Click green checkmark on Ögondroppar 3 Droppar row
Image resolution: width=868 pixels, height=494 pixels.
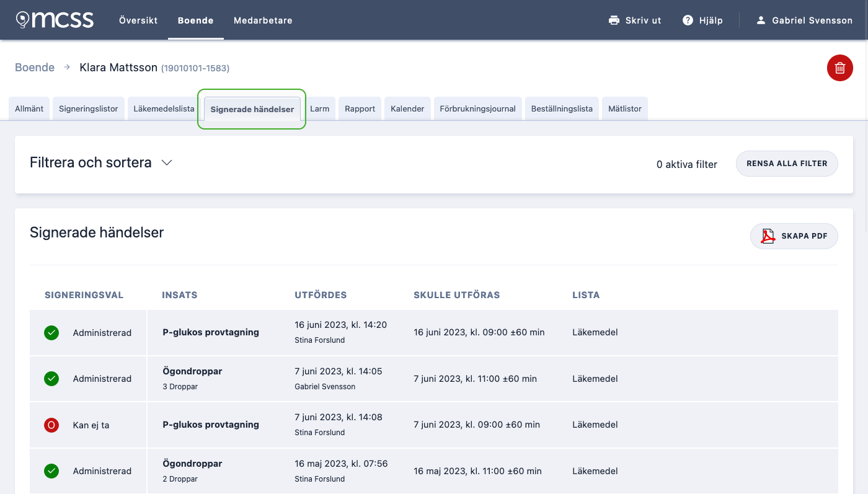tap(51, 379)
